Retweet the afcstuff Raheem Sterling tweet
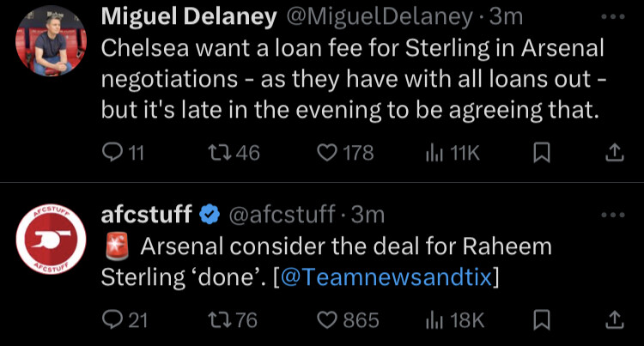 pos(233,319)
